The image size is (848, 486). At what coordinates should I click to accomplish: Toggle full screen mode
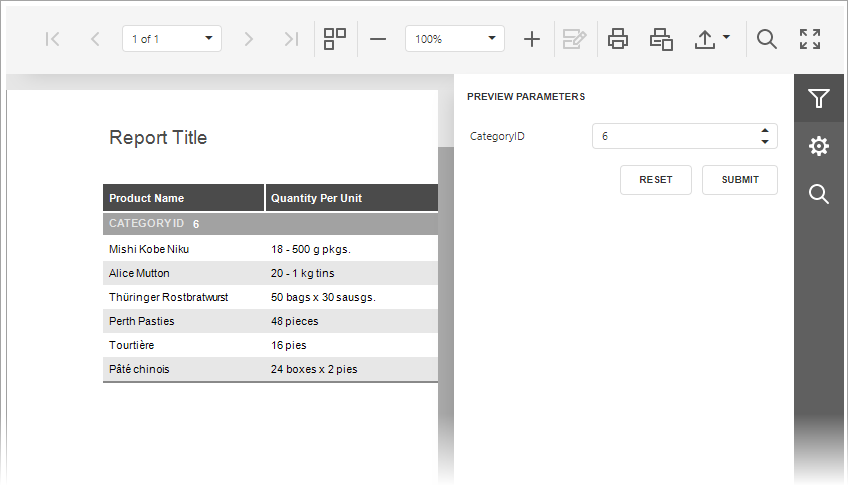810,39
